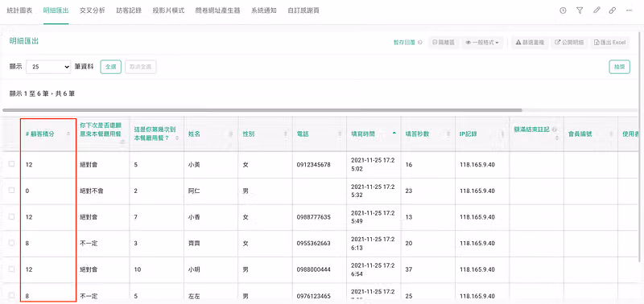Click the 全選 select-all button

tap(111, 67)
